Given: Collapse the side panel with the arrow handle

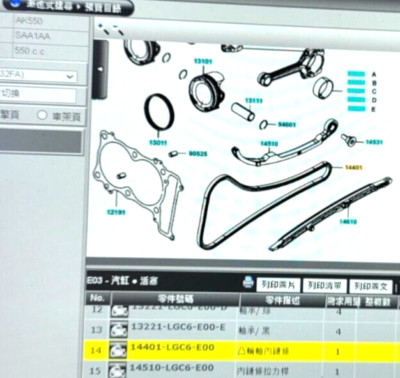Looking at the screenshot, I should 100,69.
